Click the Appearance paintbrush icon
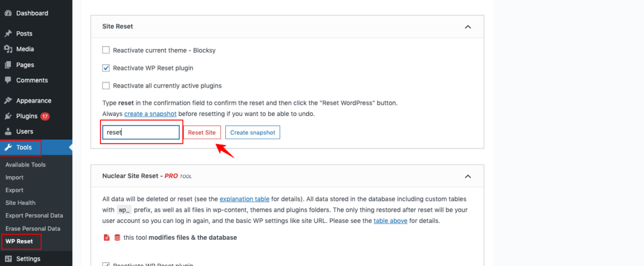 pyautogui.click(x=8, y=100)
